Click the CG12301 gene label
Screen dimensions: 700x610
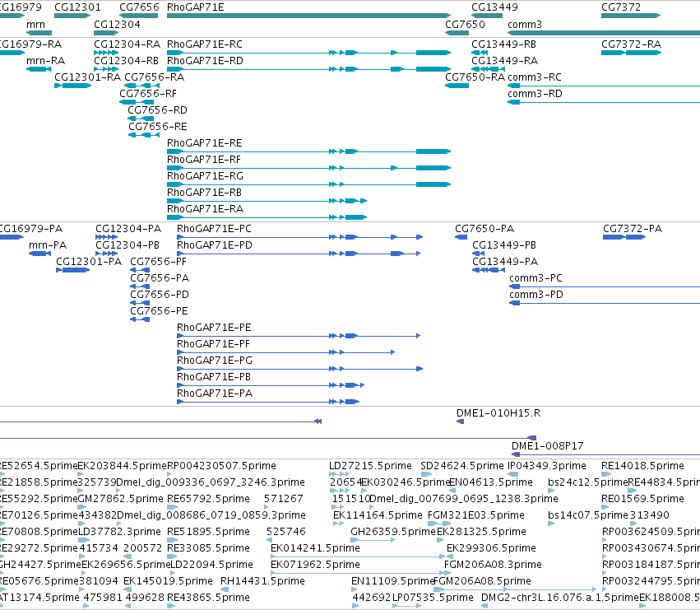click(77, 7)
